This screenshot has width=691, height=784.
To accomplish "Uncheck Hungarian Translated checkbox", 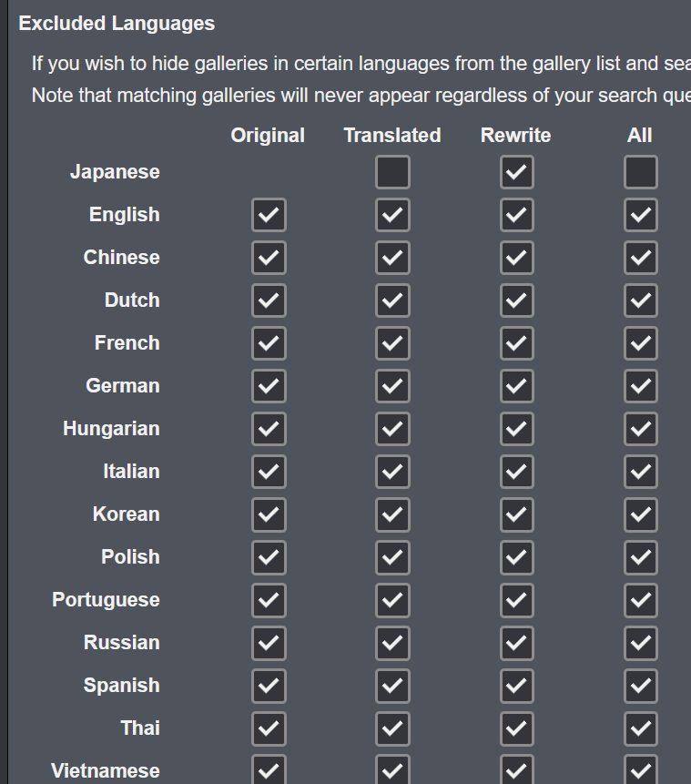I will 392,429.
